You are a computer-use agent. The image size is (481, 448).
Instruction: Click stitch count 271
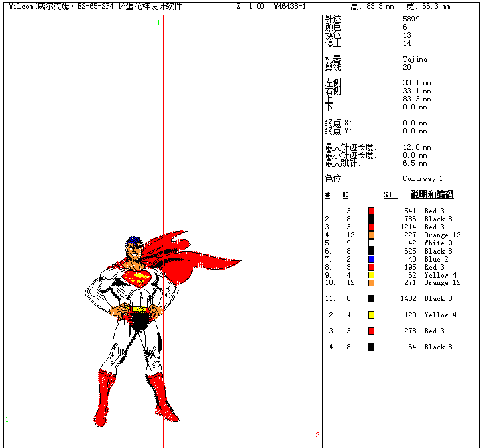tap(410, 283)
